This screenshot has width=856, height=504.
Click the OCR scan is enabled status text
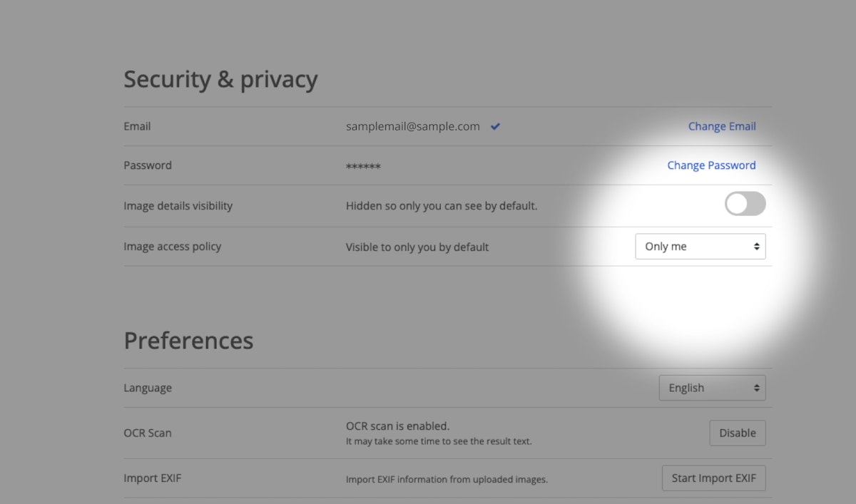tap(397, 426)
